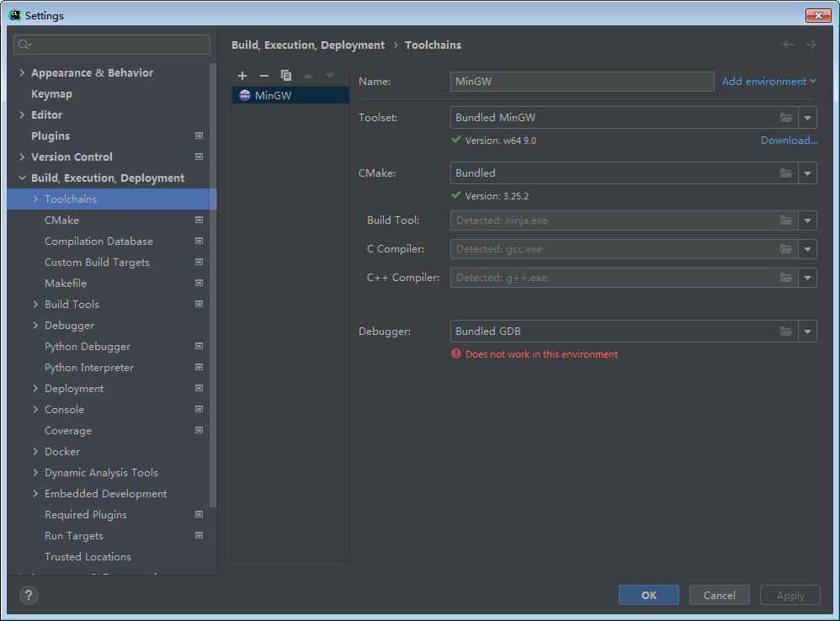Select Embedded Development tree item
This screenshot has height=621, width=840.
coord(105,494)
